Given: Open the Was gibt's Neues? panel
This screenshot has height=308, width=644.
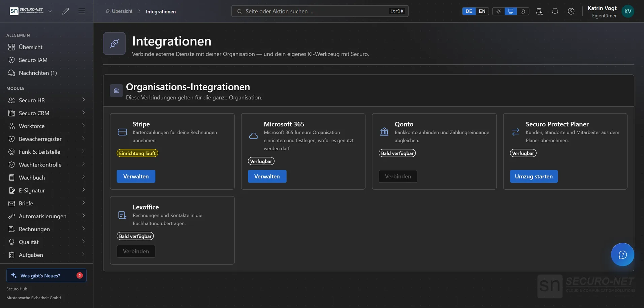Looking at the screenshot, I should 46,275.
